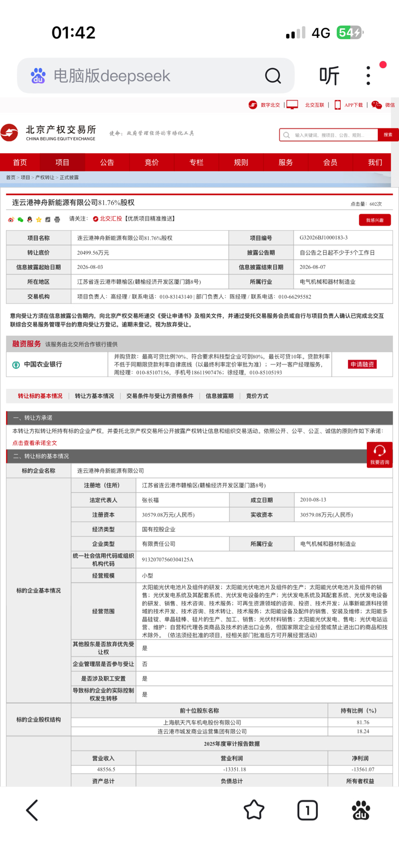The height and width of the screenshot is (868, 399).
Task: Click the yellow star favorite share icon
Action: pyautogui.click(x=38, y=220)
